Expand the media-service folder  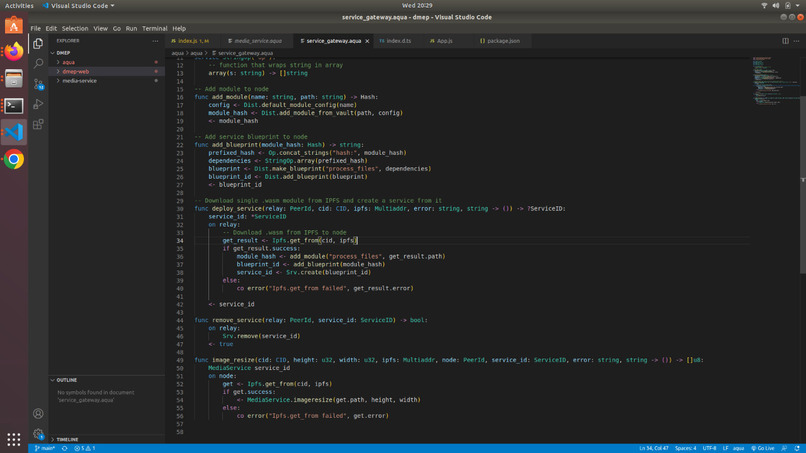(x=107, y=81)
